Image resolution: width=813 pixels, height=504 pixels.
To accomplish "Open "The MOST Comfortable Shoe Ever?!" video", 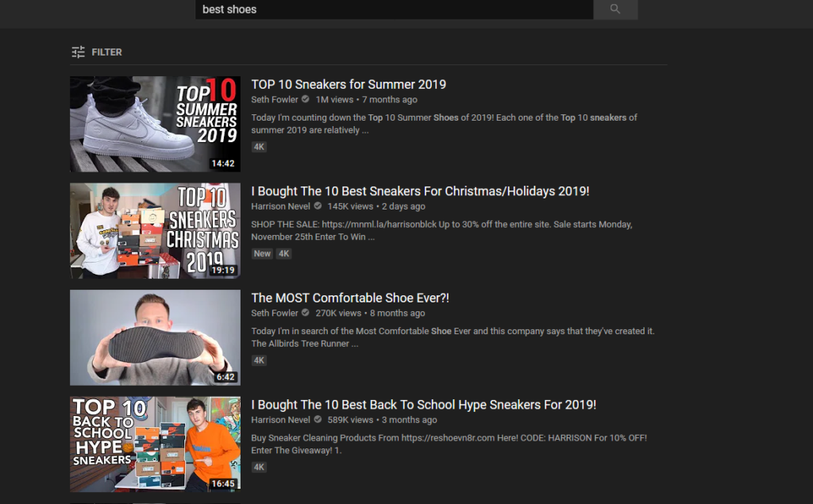I will [x=348, y=297].
